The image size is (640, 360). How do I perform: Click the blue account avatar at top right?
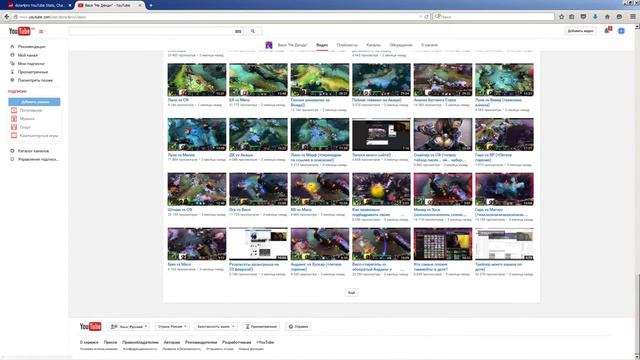(621, 31)
